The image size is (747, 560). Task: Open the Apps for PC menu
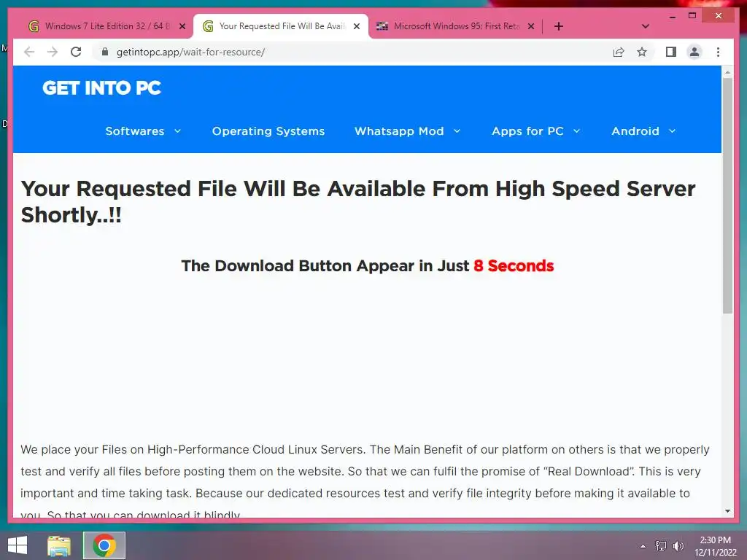(527, 131)
